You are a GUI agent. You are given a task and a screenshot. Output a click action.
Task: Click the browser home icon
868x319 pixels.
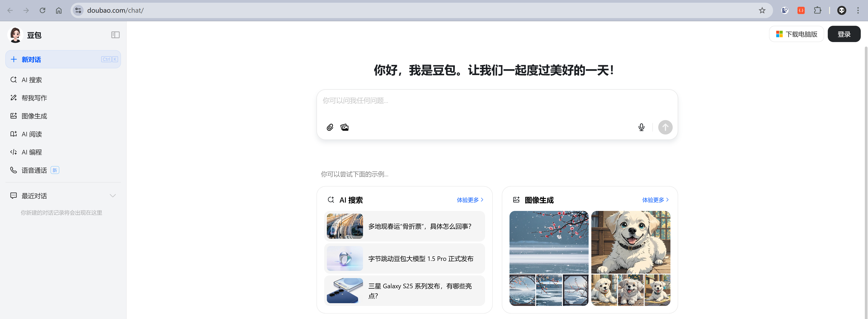[59, 10]
